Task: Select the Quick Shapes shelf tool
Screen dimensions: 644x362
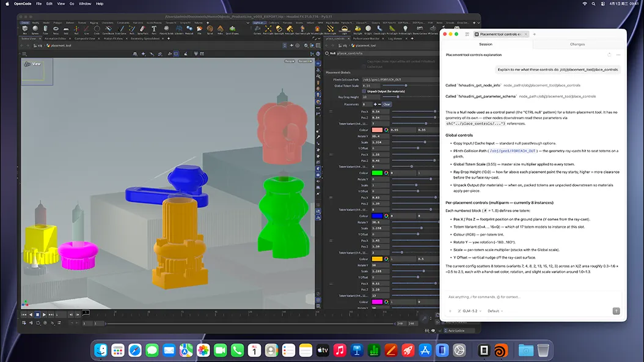Action: click(232, 31)
